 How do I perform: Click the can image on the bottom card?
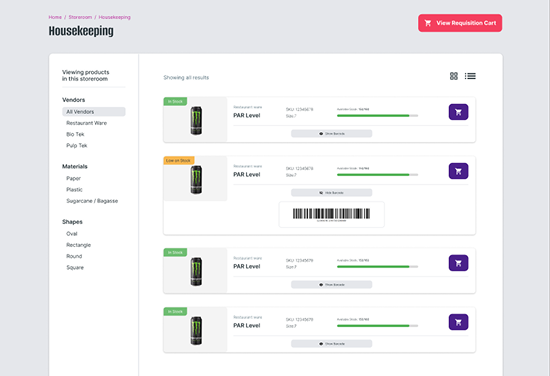(x=196, y=331)
